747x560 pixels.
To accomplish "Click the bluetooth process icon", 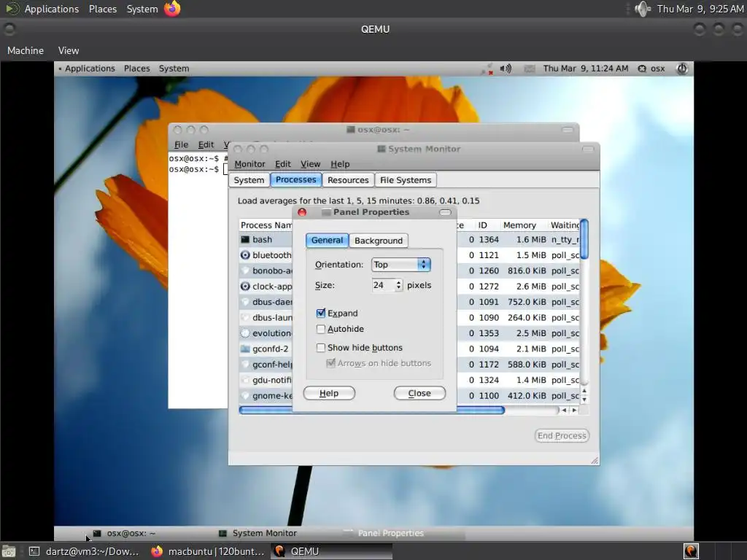I will coord(245,255).
